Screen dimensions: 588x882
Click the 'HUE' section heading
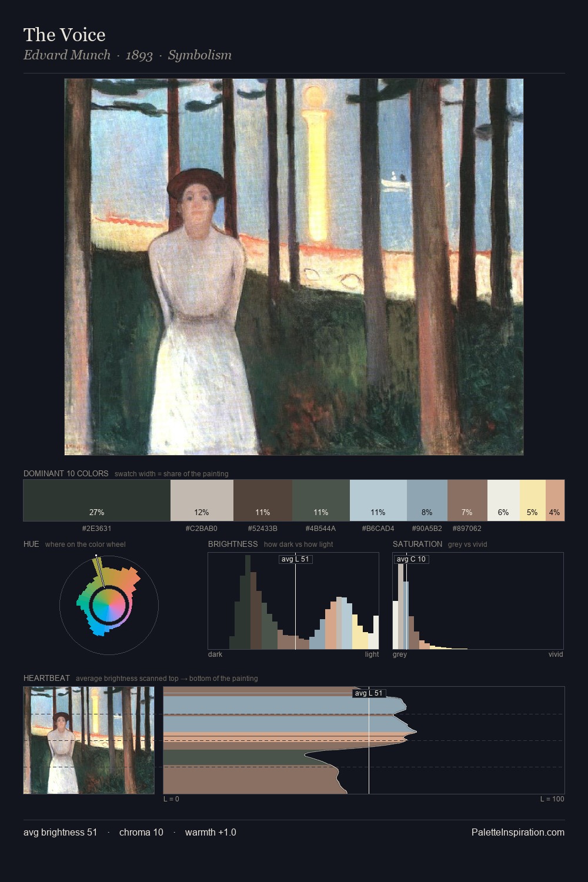pyautogui.click(x=31, y=544)
